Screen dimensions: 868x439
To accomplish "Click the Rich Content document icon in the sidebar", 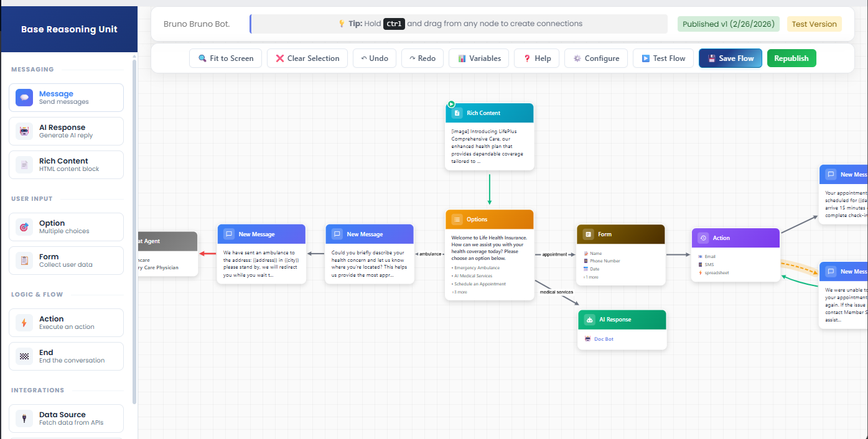I will (24, 165).
